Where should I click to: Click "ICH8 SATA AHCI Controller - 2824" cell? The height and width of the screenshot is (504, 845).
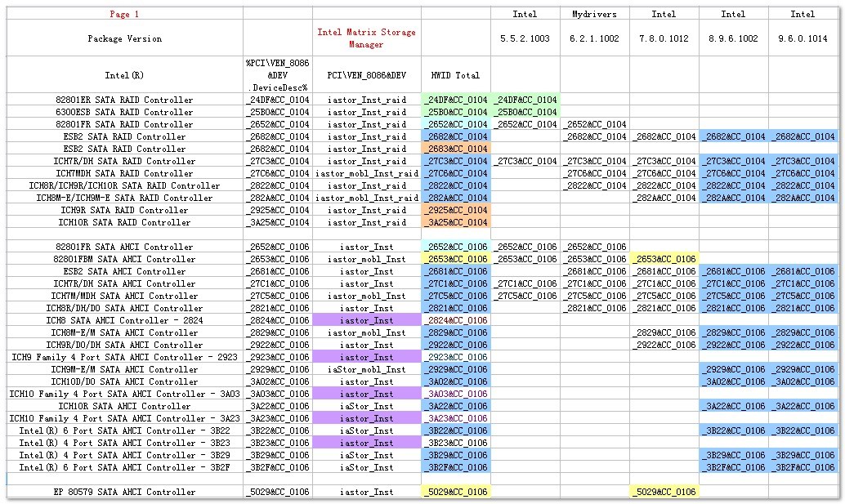tap(125, 320)
